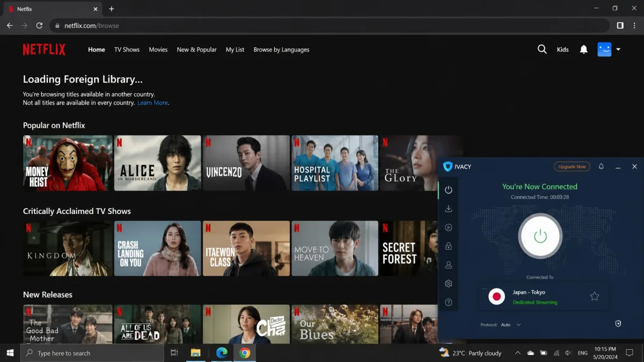Screen dimensions: 644x362
Task: Switch to Kids profile
Action: pos(562,49)
